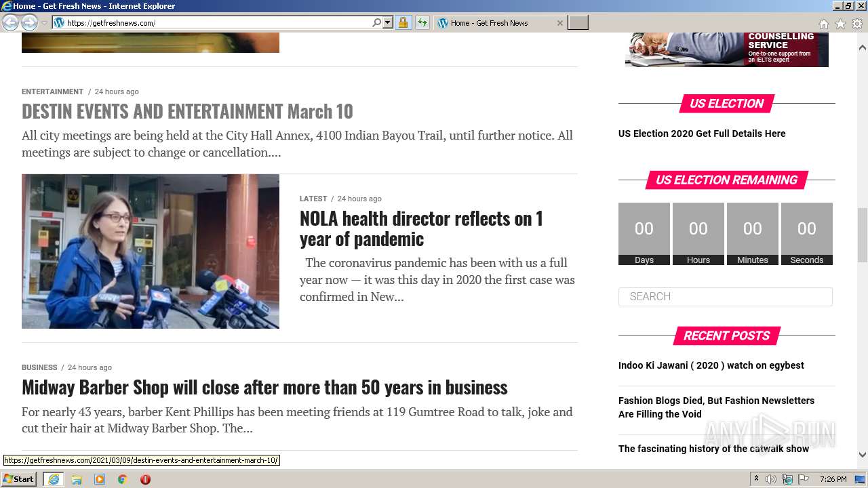This screenshot has width=868, height=488.
Task: Open the Windows Start menu
Action: (19, 479)
